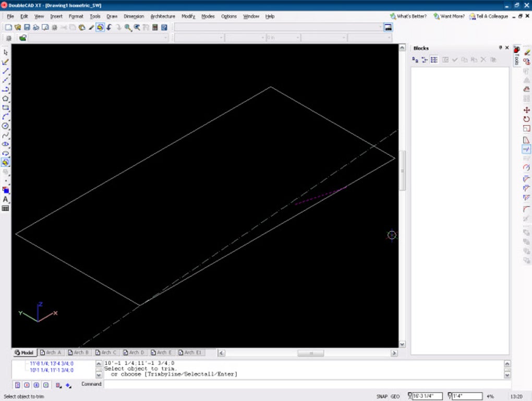Toggle GEO mode in status bar
Image resolution: width=532 pixels, height=401 pixels.
point(395,396)
